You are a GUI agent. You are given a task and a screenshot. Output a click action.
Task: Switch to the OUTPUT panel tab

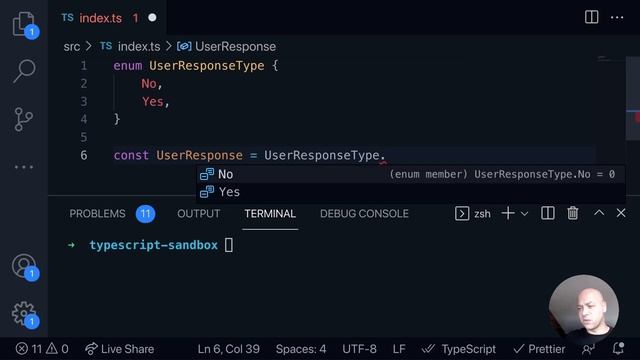[198, 213]
